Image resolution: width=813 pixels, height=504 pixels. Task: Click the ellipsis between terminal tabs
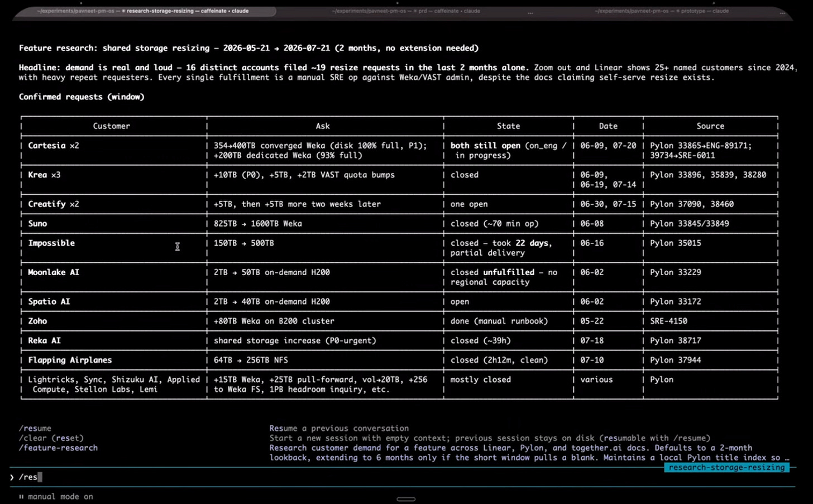(x=530, y=12)
